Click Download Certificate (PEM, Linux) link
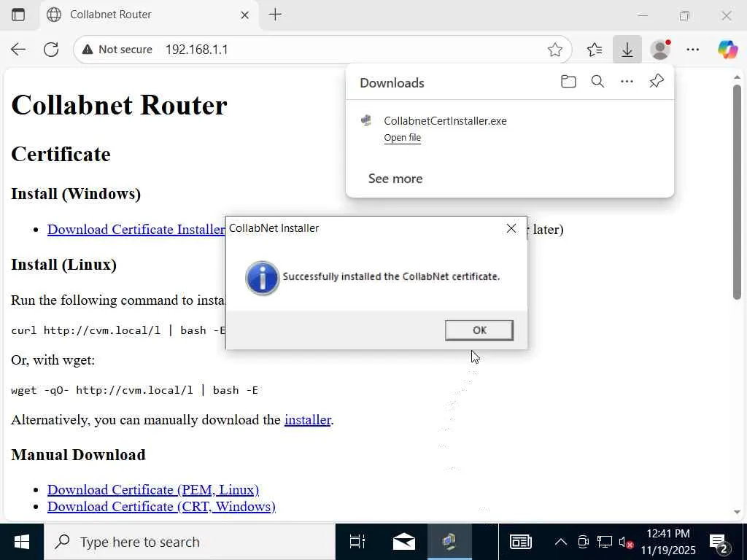Viewport: 747px width, 560px height. click(x=153, y=489)
